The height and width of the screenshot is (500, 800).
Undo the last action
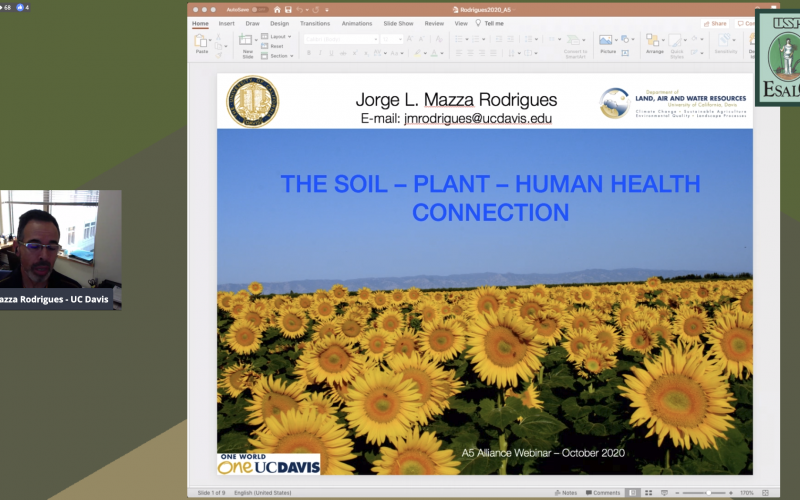[x=299, y=10]
